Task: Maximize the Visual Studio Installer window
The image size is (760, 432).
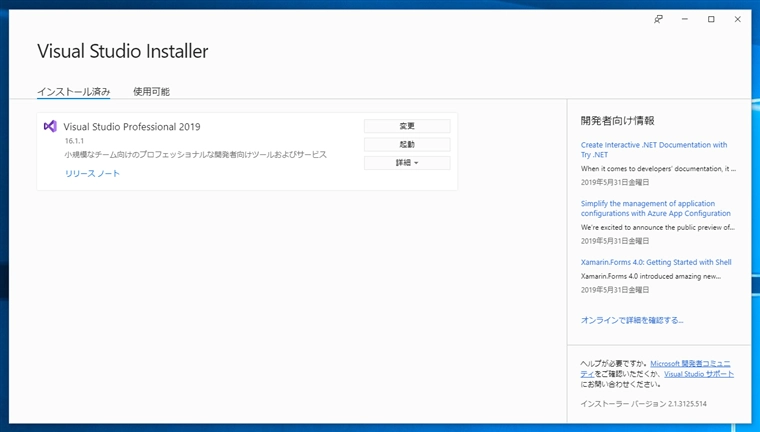Action: tap(711, 19)
